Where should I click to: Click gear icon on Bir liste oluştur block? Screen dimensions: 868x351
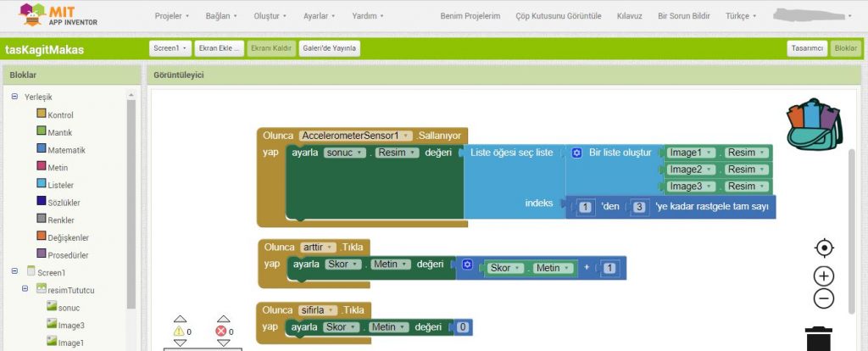[577, 153]
